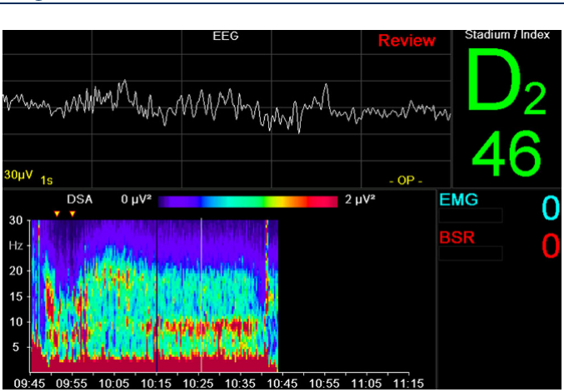Click the dark vertical marker line at 10:15

click(157, 295)
